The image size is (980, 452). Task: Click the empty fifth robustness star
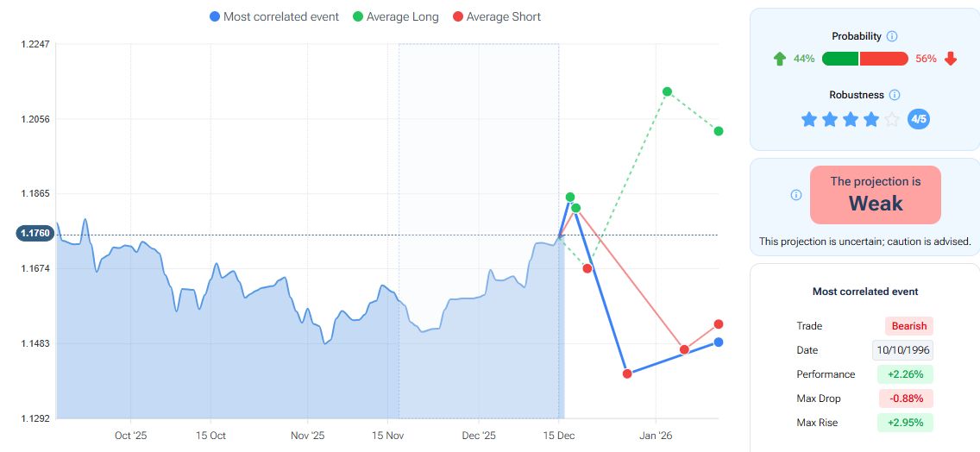pyautogui.click(x=892, y=119)
